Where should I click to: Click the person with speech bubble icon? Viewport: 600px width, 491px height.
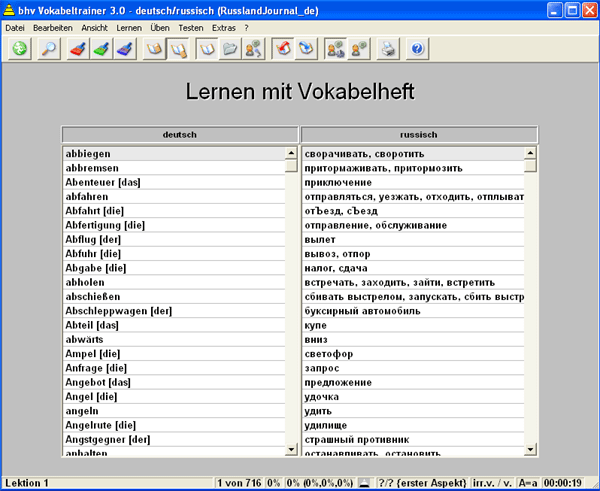359,49
